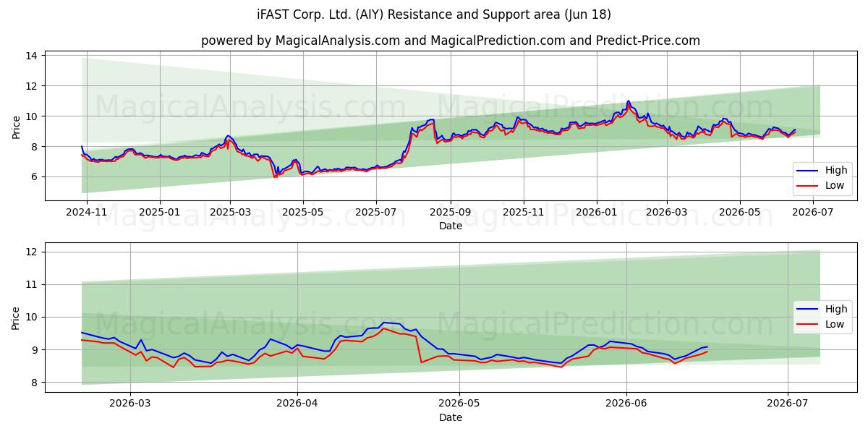Click the 2024-11 date tick on the top chart
Image resolution: width=868 pixels, height=434 pixels.
tap(87, 212)
